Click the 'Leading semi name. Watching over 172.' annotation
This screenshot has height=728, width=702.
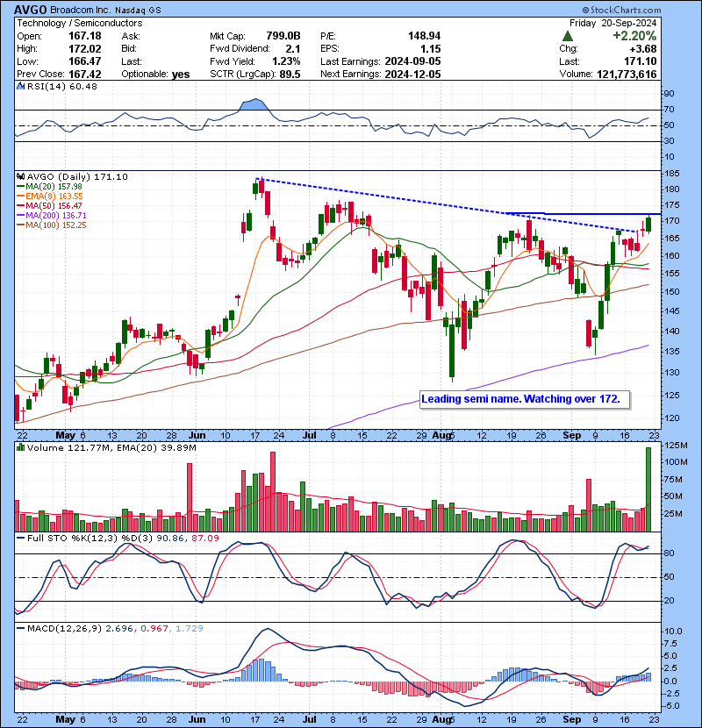coord(525,399)
